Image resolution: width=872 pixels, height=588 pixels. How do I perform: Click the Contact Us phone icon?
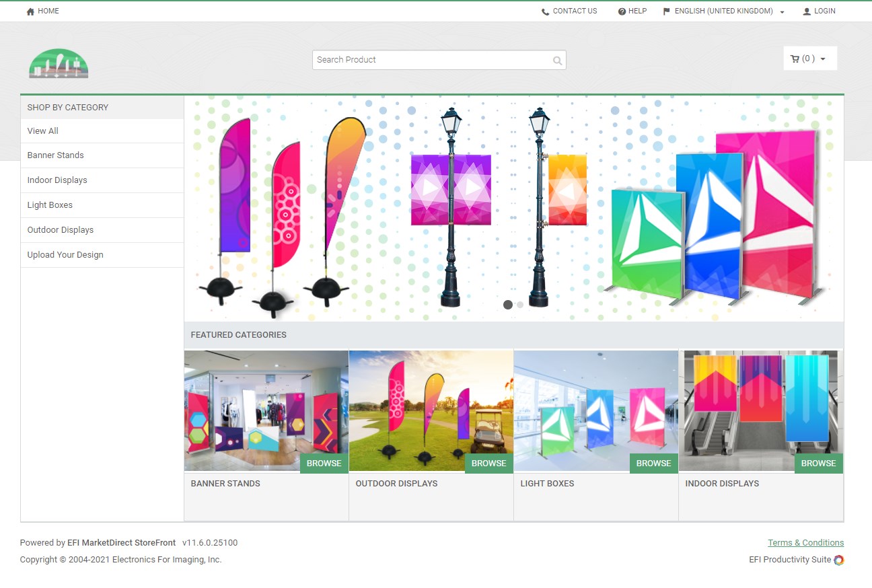(x=545, y=11)
